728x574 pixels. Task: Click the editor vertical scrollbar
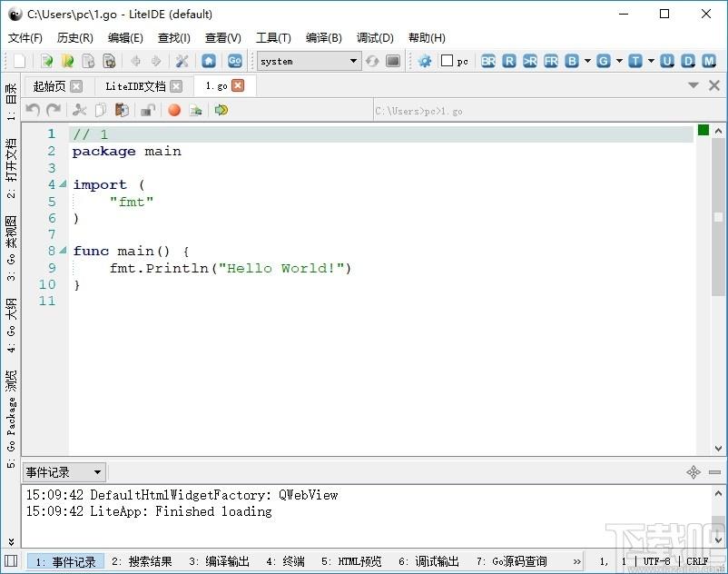pyautogui.click(x=718, y=290)
